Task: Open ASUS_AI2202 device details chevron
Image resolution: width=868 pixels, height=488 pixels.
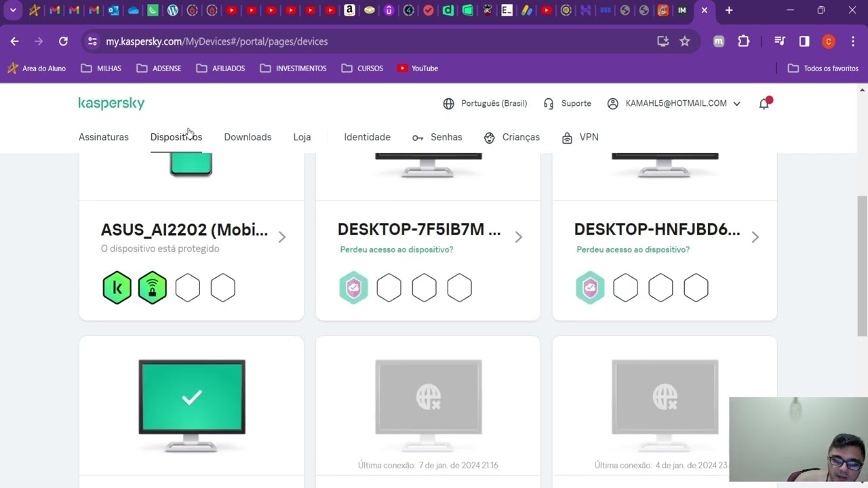Action: (x=282, y=237)
